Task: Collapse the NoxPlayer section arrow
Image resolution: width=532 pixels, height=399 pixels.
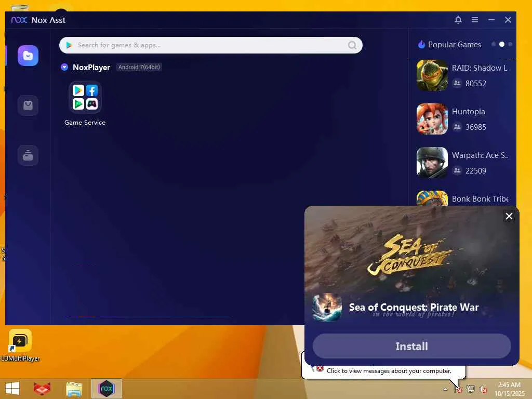Action: click(64, 67)
